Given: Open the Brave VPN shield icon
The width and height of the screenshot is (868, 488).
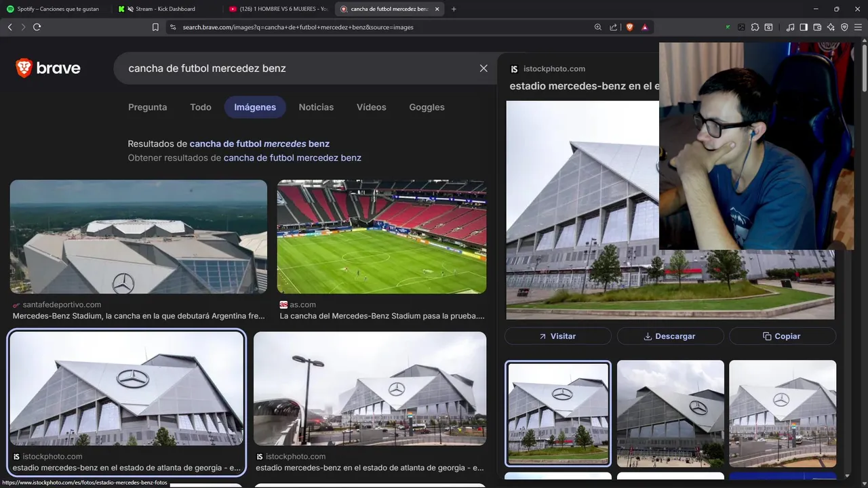Looking at the screenshot, I should tap(844, 27).
